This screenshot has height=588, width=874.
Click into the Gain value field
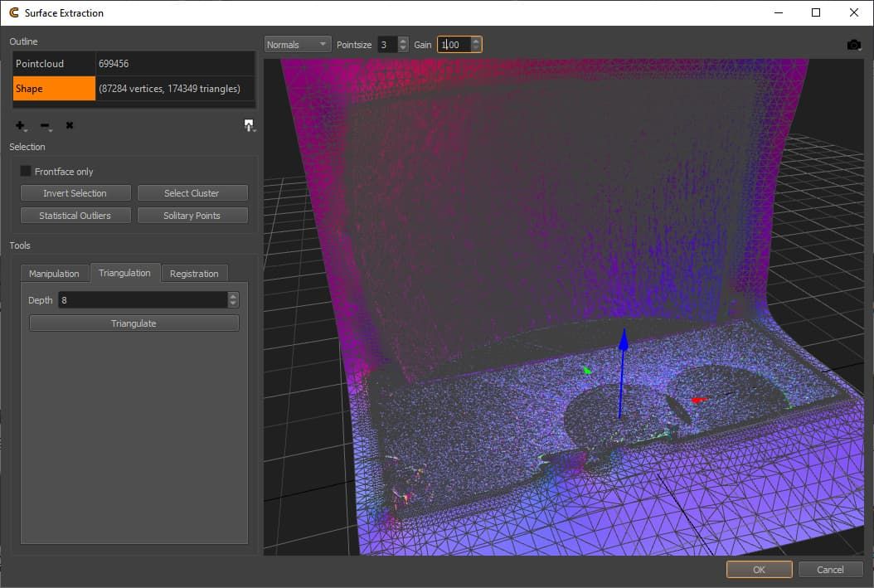[454, 45]
